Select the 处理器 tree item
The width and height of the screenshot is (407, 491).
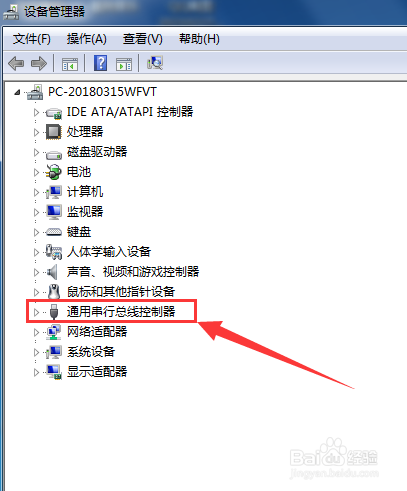pos(85,132)
